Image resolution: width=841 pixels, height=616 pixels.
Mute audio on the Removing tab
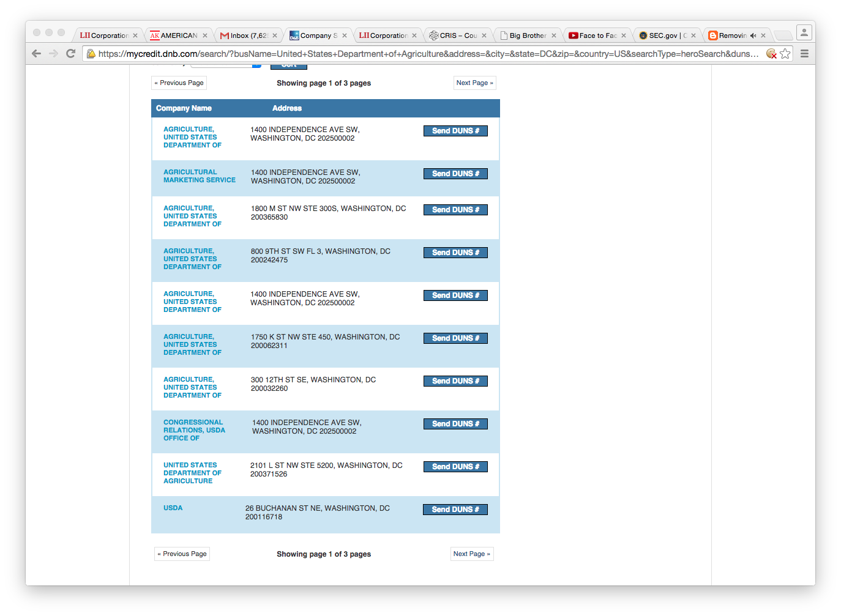click(753, 35)
